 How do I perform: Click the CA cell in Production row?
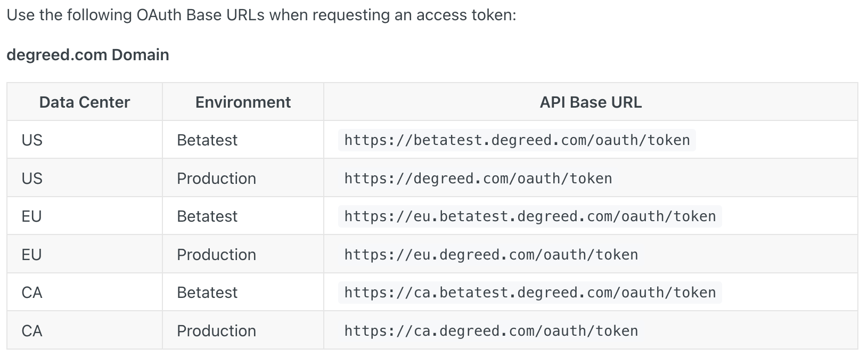pyautogui.click(x=32, y=331)
